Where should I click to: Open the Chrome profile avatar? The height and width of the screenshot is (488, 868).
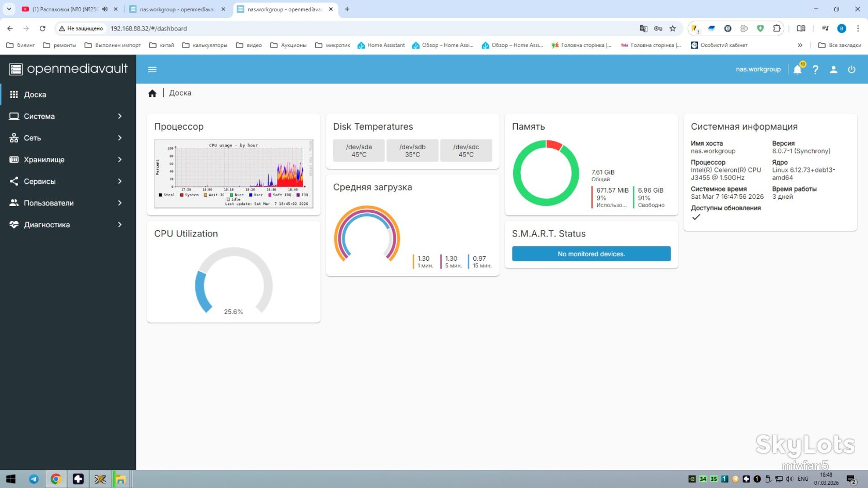[x=842, y=28]
